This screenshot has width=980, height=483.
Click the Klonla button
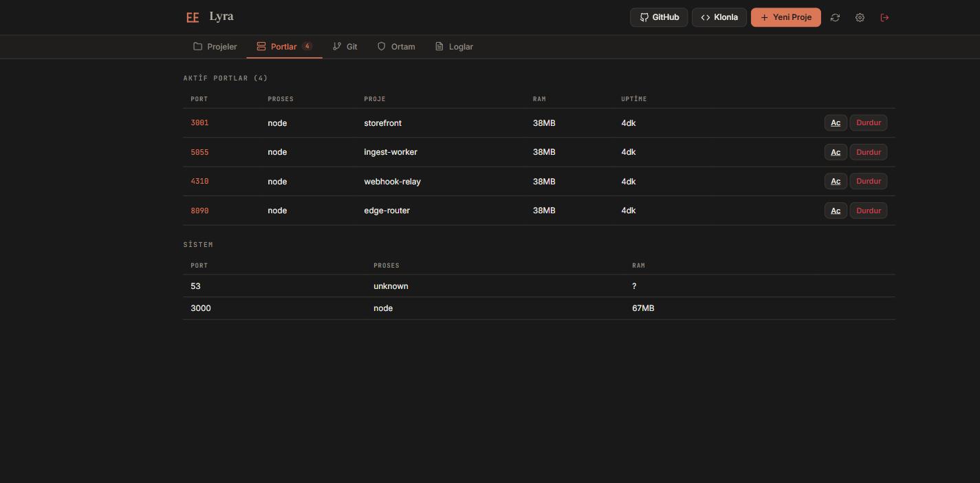(x=719, y=17)
